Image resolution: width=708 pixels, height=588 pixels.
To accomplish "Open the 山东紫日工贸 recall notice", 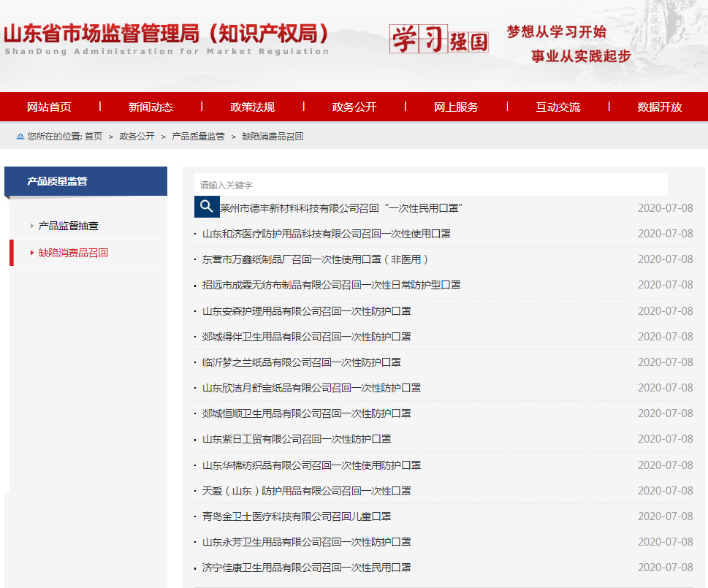I will coord(297,439).
